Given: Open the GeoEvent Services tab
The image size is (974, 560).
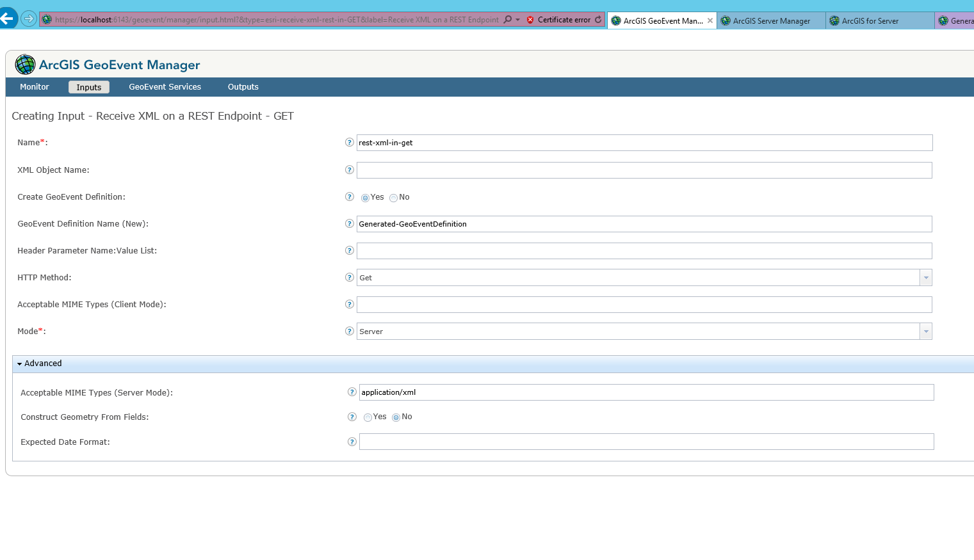Looking at the screenshot, I should [x=165, y=87].
